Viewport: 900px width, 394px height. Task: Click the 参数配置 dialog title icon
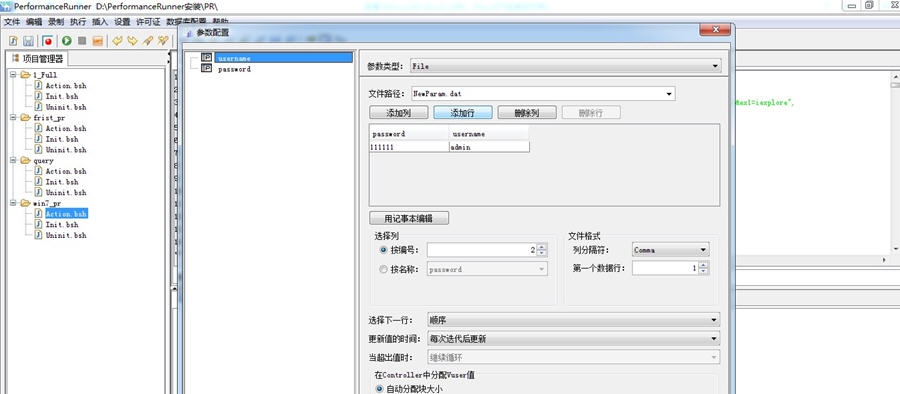pyautogui.click(x=189, y=33)
